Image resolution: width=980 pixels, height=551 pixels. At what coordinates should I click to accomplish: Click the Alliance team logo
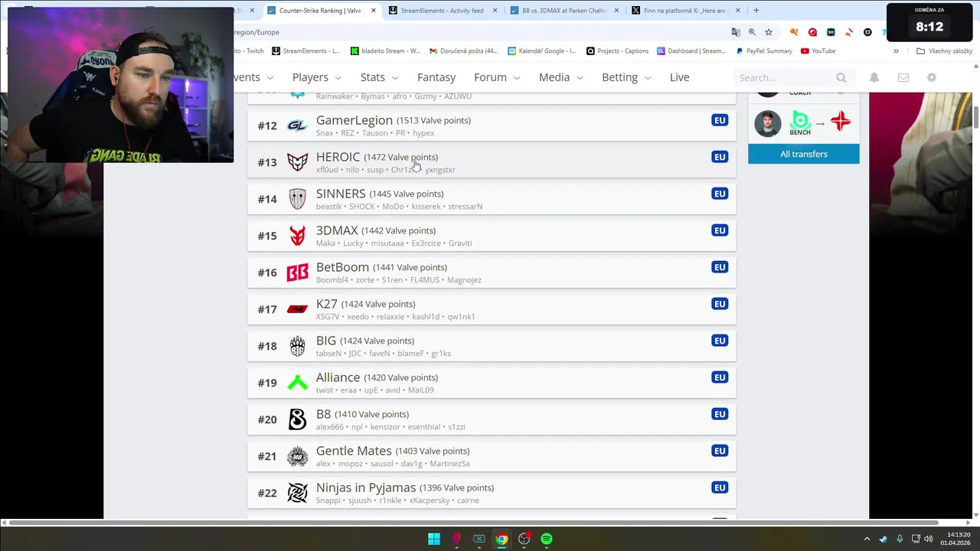point(297,383)
